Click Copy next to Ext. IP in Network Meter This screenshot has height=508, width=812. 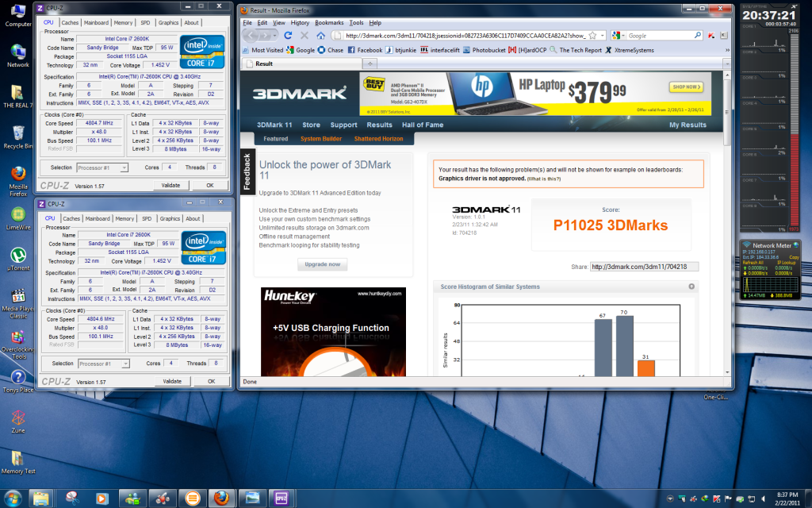point(794,257)
